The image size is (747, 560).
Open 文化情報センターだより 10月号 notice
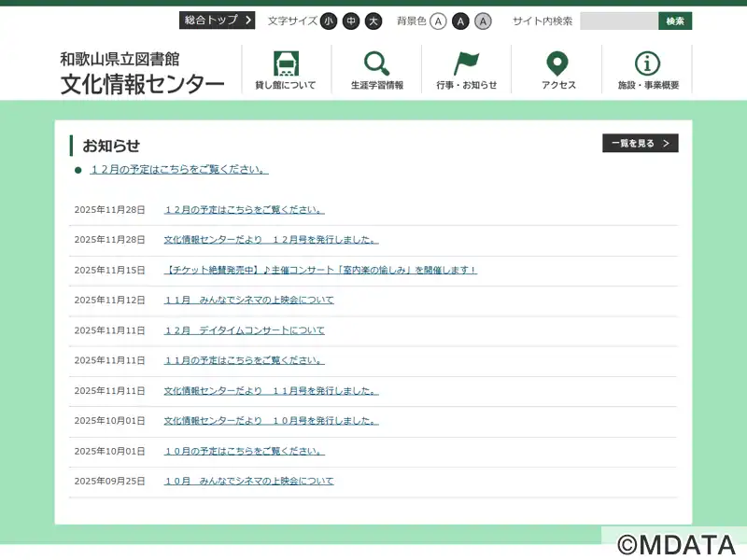click(x=271, y=421)
